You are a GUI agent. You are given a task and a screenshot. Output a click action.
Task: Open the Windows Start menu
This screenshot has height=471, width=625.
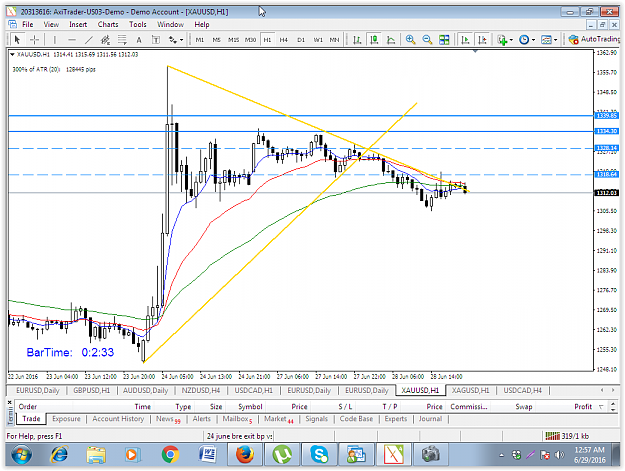[x=22, y=455]
